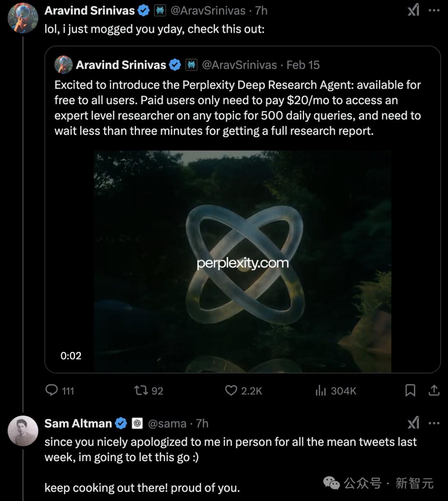The height and width of the screenshot is (501, 448).
Task: Click the Grok icon on Aravind's tweet
Action: point(413,10)
